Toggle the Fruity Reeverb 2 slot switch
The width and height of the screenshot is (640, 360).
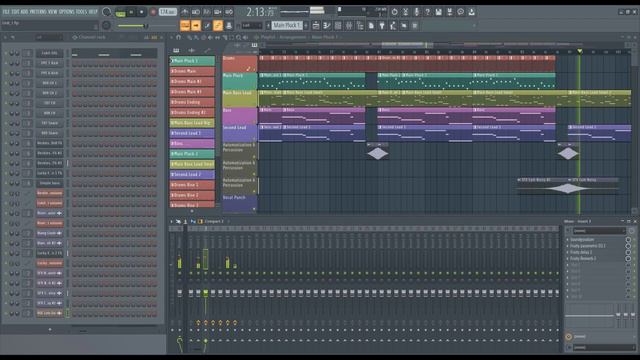point(628,258)
